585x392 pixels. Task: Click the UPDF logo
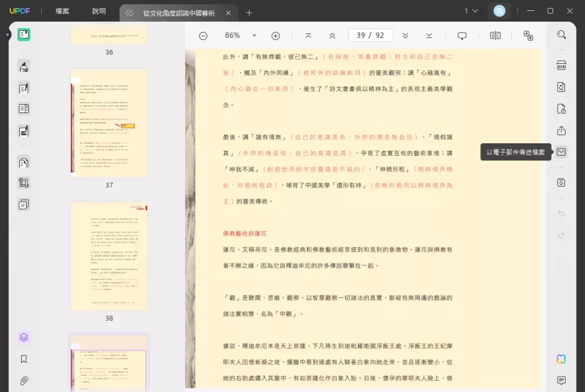(x=19, y=11)
